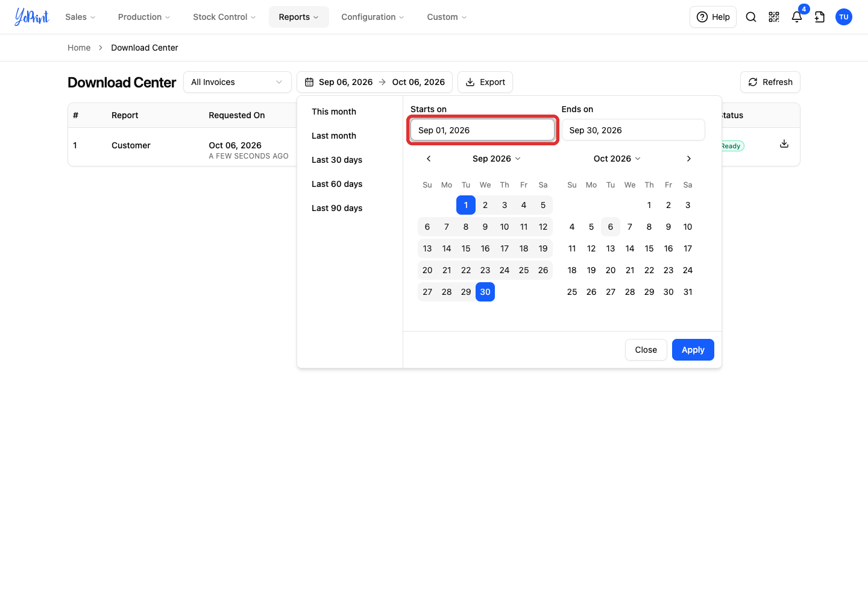Go to next month in calendar
The image size is (868, 603).
[689, 159]
